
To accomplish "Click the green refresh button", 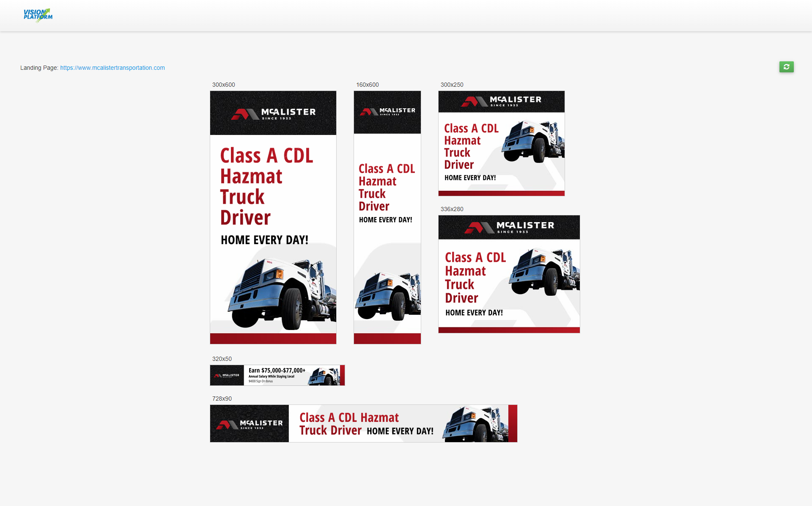I will (786, 67).
